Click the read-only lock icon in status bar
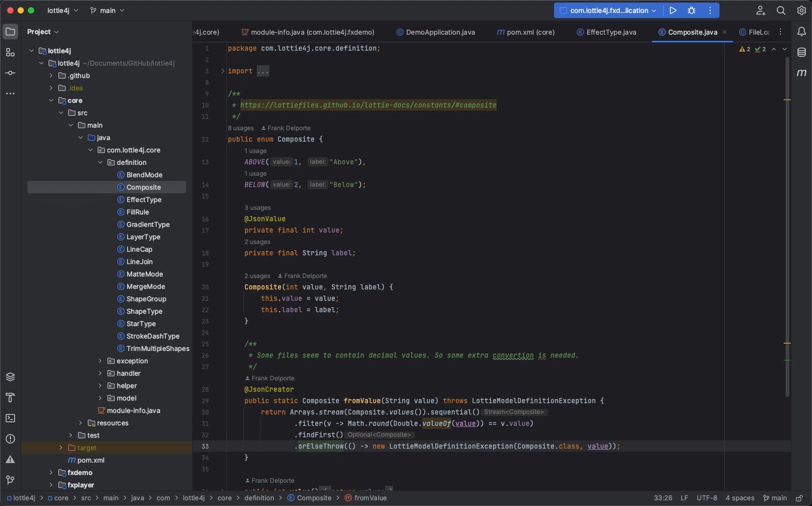Image resolution: width=812 pixels, height=506 pixels. (x=799, y=498)
